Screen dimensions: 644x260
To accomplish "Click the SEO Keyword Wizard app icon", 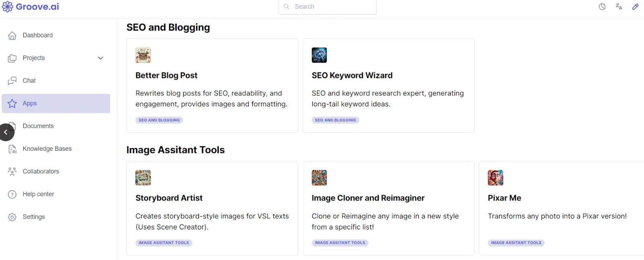I will pos(319,55).
